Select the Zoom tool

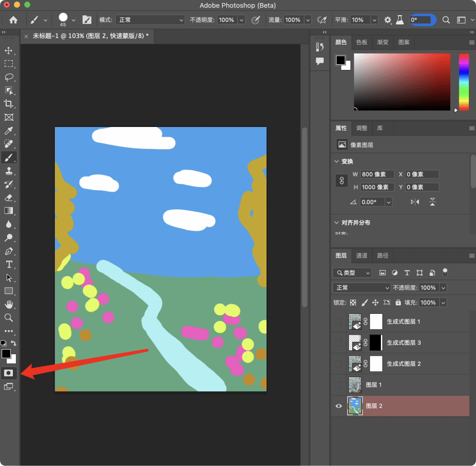tap(9, 318)
